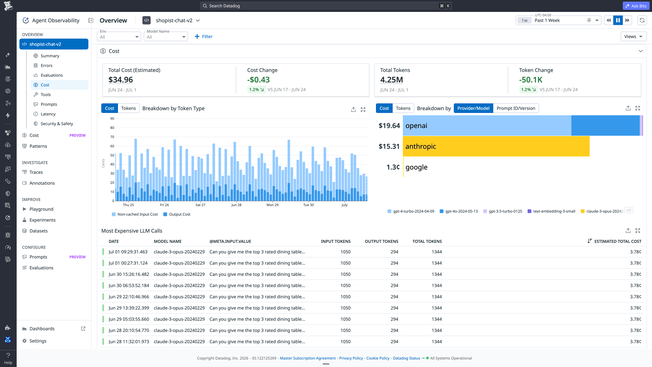Image resolution: width=652 pixels, height=367 pixels.
Task: Open the Configure Evaluations item
Action: point(41,268)
